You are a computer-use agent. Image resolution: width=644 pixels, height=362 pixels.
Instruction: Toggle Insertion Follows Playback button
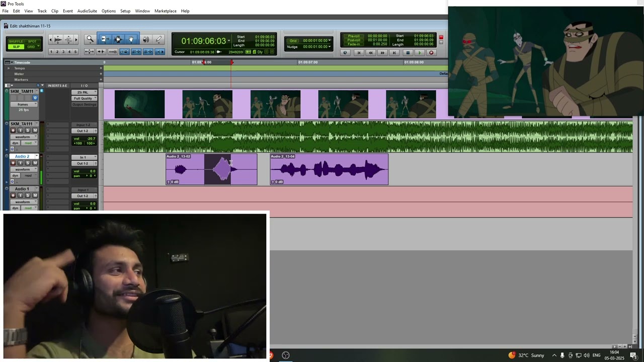point(160,52)
